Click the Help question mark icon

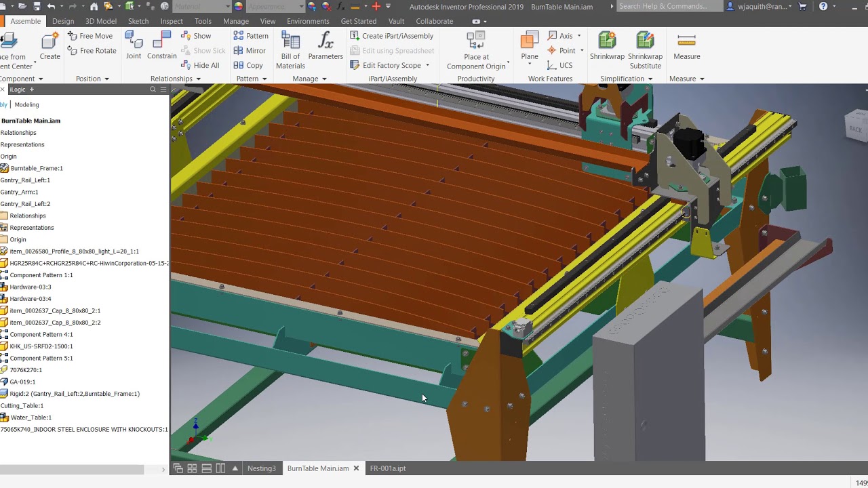[x=823, y=6]
